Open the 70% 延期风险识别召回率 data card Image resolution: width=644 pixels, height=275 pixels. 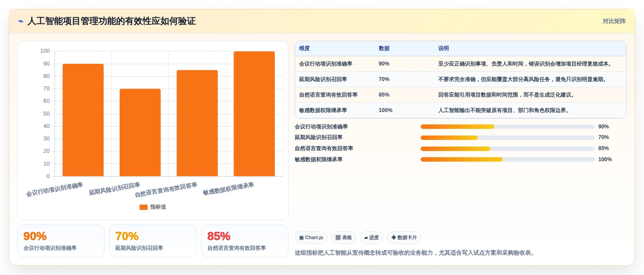(153, 241)
